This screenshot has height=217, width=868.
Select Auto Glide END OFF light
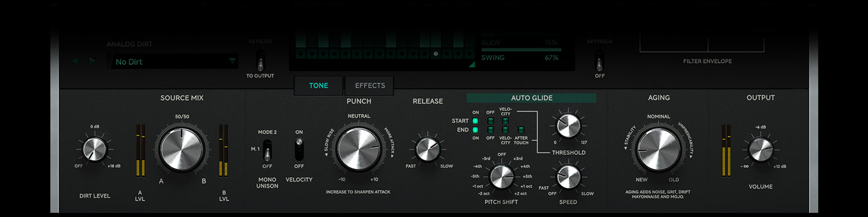[x=491, y=130]
